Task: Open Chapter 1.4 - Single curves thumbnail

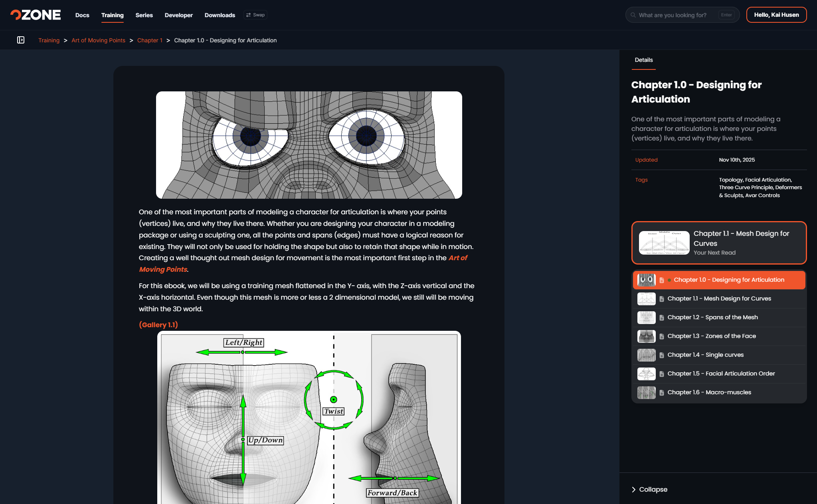Action: click(x=647, y=355)
